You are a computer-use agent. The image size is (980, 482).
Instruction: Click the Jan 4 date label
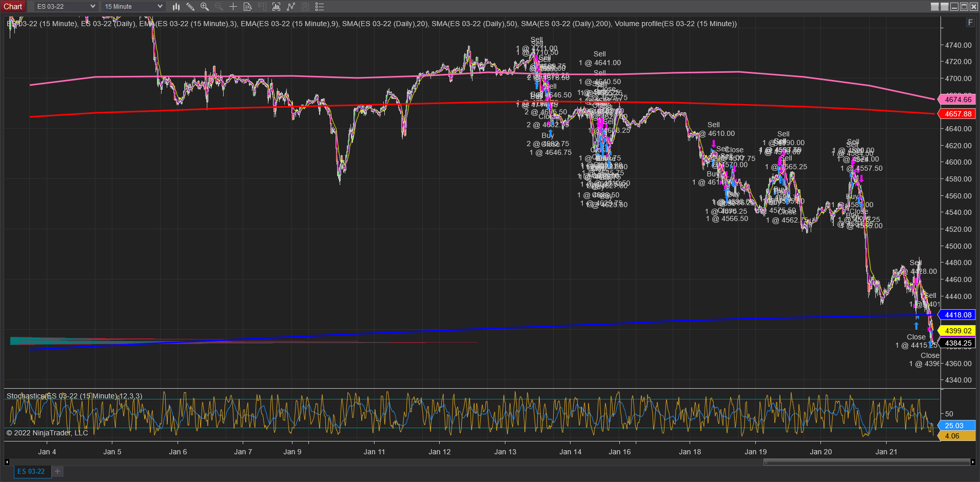pyautogui.click(x=47, y=452)
